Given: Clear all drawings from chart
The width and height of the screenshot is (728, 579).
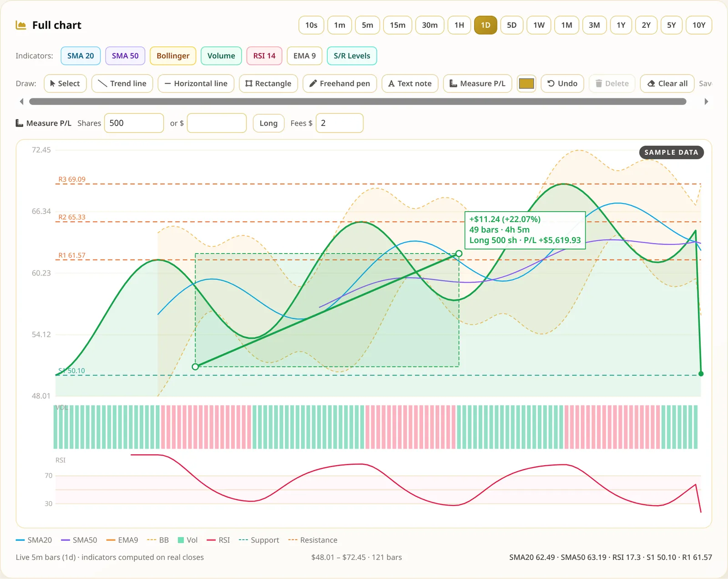Looking at the screenshot, I should pyautogui.click(x=667, y=83).
